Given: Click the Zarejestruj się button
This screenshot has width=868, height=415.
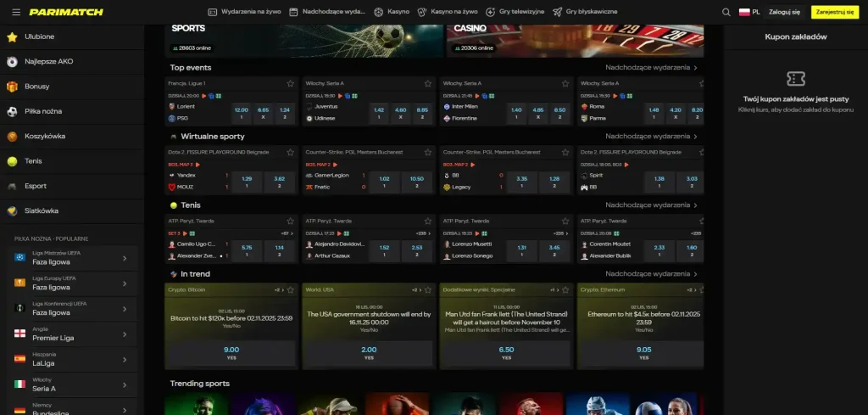Looking at the screenshot, I should 834,12.
